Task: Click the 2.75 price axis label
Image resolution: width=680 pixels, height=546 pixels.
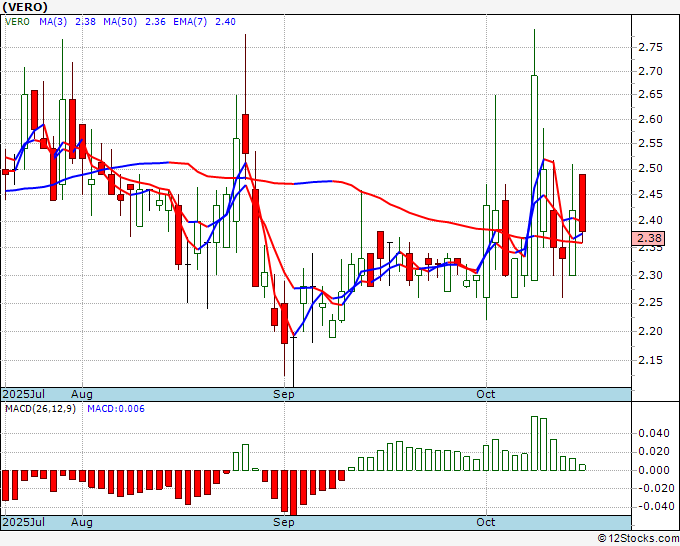Action: coord(651,47)
